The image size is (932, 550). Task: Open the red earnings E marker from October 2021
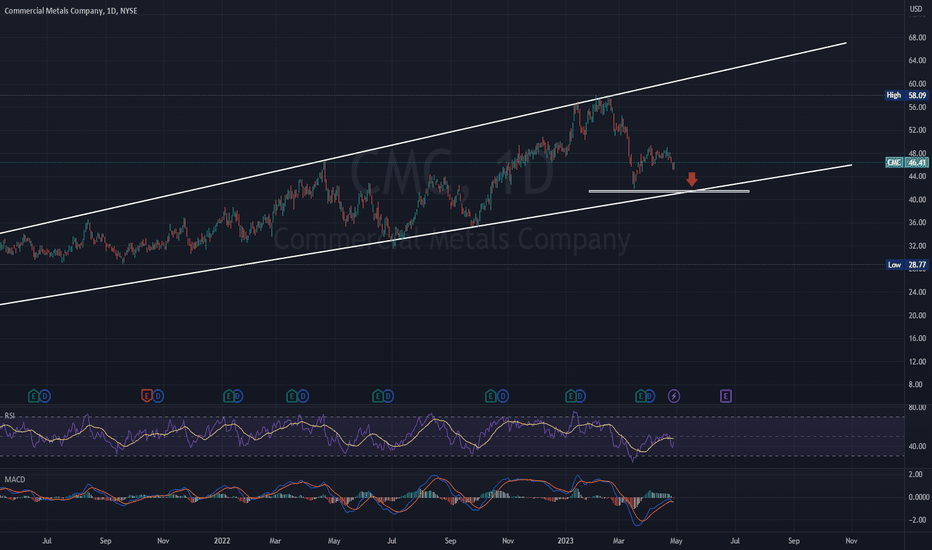point(146,396)
